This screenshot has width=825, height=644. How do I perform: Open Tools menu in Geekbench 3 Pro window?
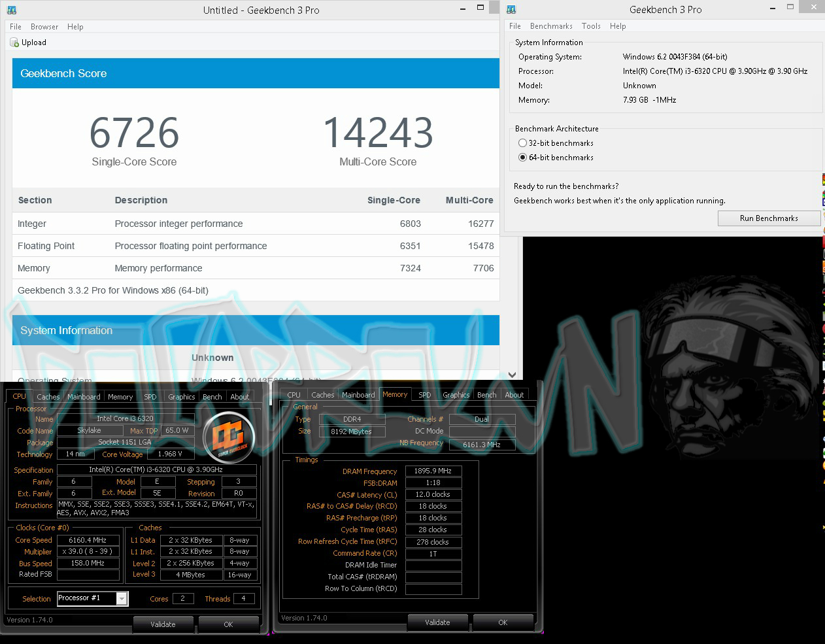591,26
